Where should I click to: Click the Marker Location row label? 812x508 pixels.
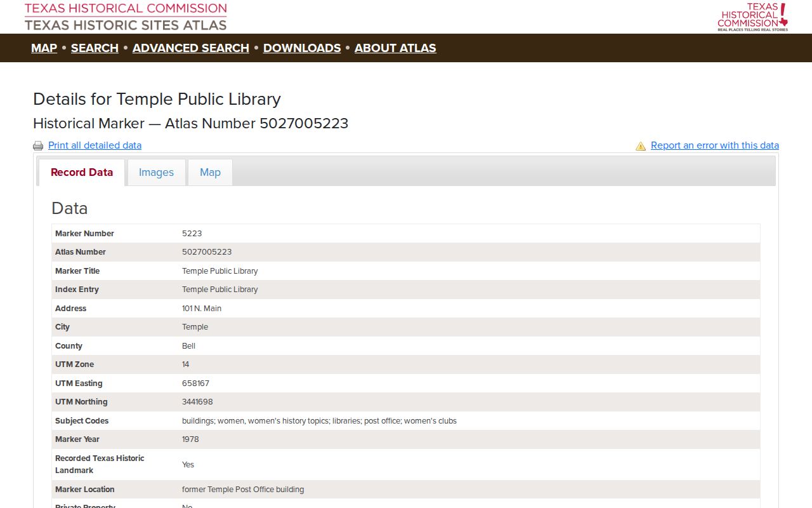click(x=84, y=490)
